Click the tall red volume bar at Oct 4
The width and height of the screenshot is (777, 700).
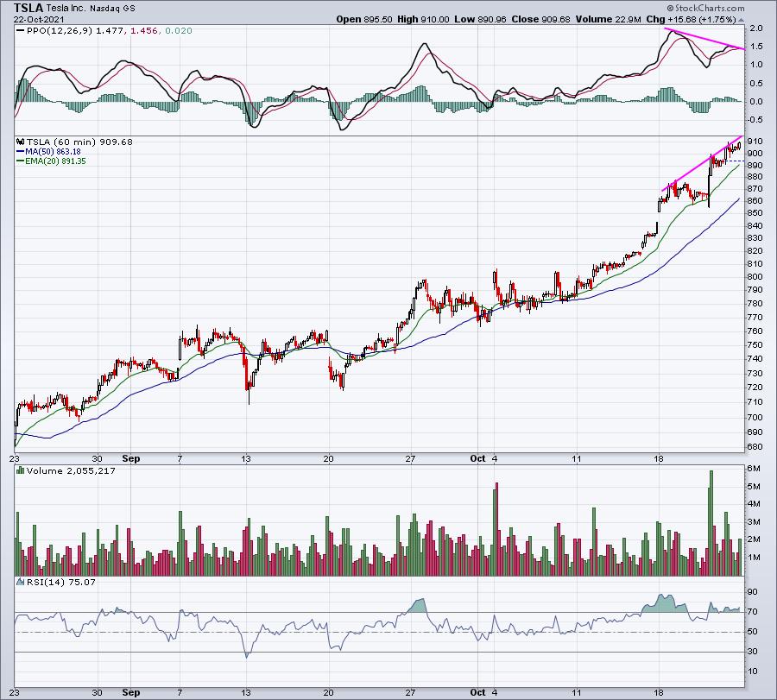pos(496,529)
